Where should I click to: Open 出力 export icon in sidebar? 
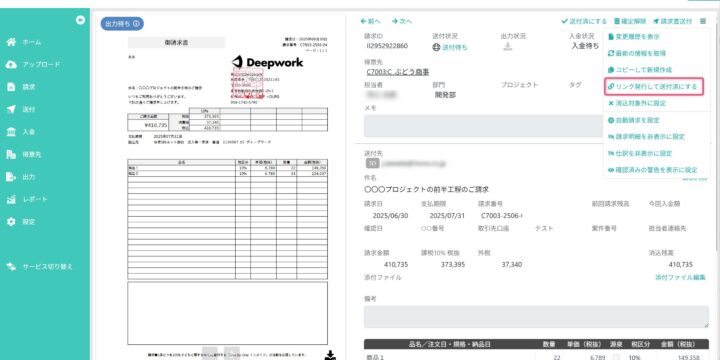[11, 177]
